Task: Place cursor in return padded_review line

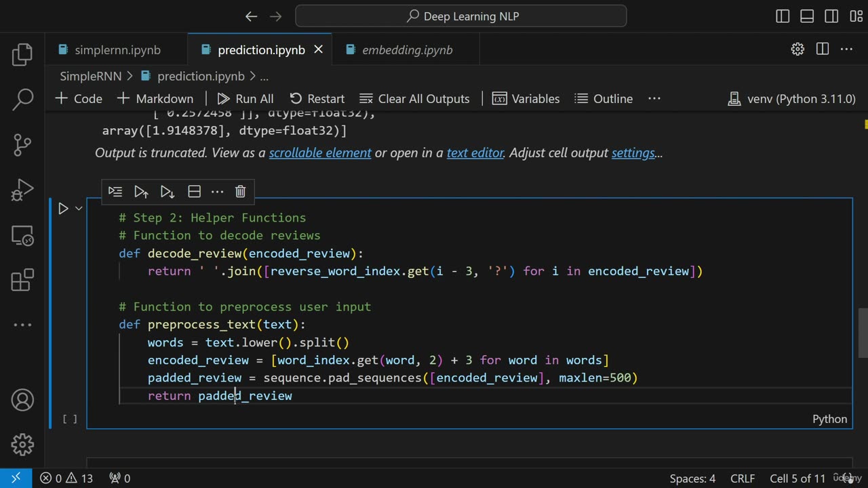Action: click(220, 396)
